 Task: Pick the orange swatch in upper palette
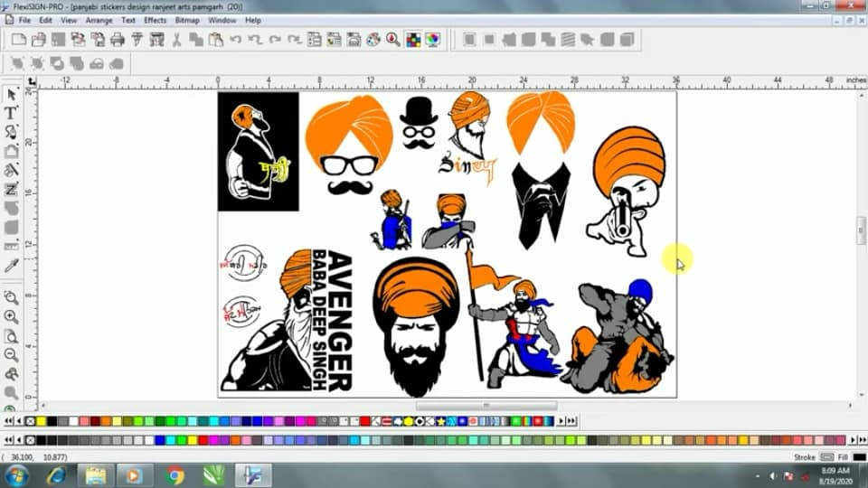pyautogui.click(x=106, y=422)
